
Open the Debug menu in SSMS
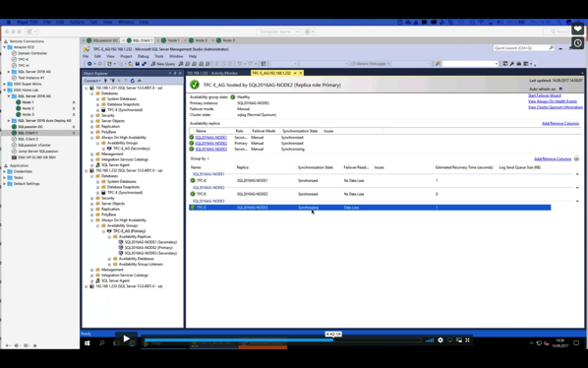pyautogui.click(x=144, y=56)
